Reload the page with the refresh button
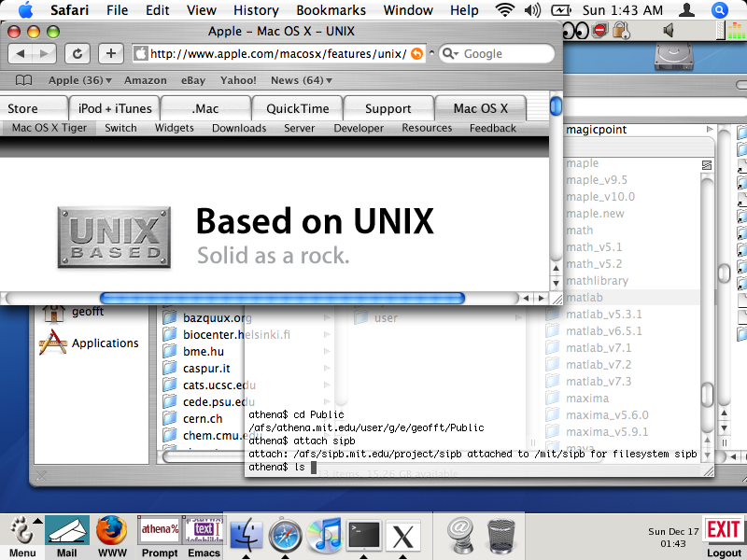 (77, 53)
